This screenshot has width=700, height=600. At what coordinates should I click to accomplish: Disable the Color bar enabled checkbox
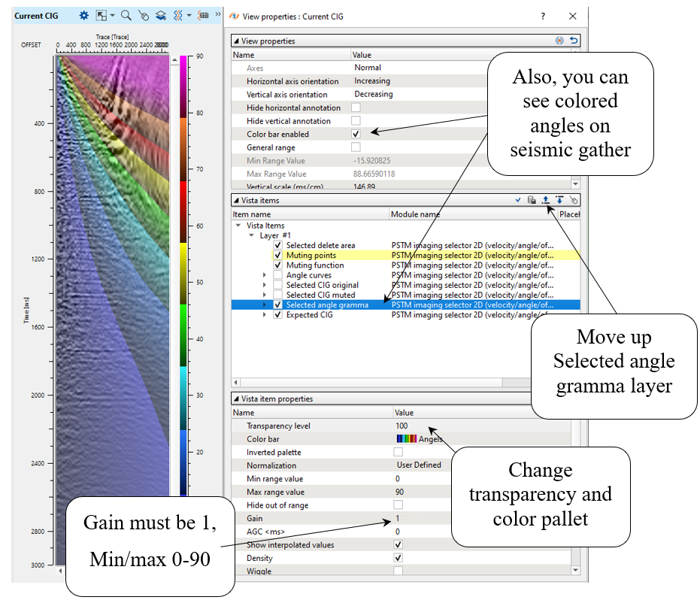pyautogui.click(x=356, y=135)
